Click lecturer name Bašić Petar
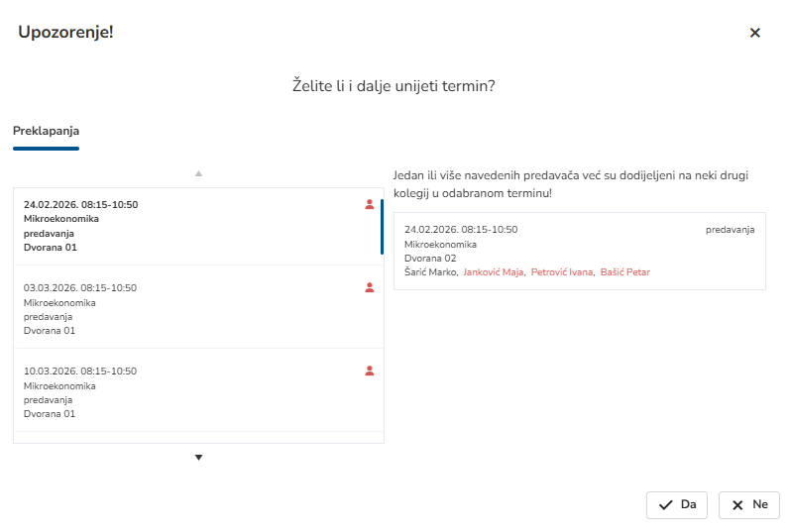 pos(625,271)
